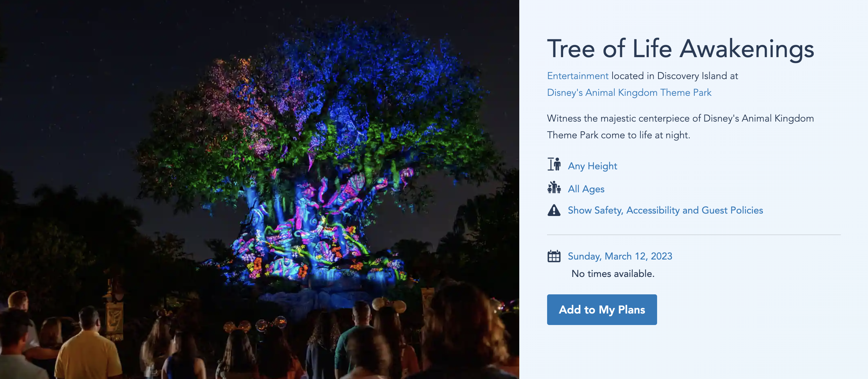Viewport: 868px width, 379px height.
Task: Click the No times available message
Action: tap(613, 274)
